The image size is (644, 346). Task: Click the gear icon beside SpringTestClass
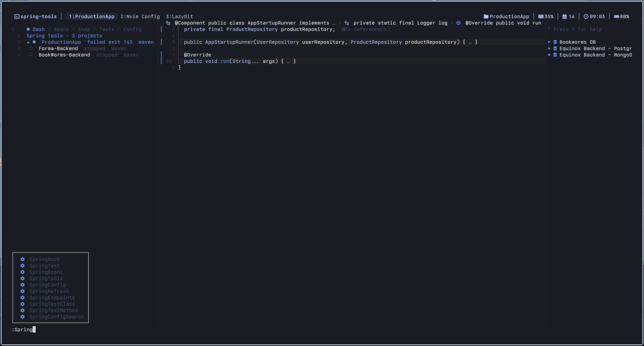(x=23, y=304)
